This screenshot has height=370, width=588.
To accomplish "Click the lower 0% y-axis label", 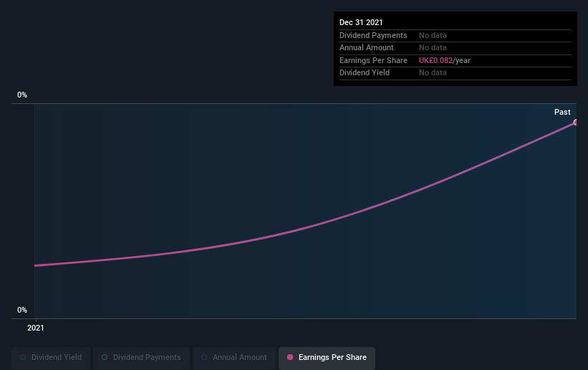I will click(x=22, y=310).
